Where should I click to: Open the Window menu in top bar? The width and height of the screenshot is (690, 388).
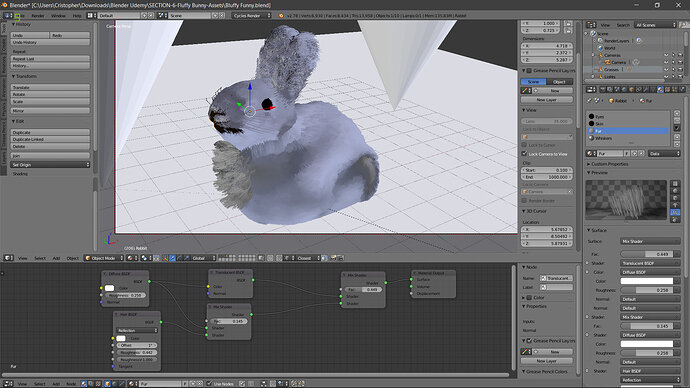coord(58,15)
